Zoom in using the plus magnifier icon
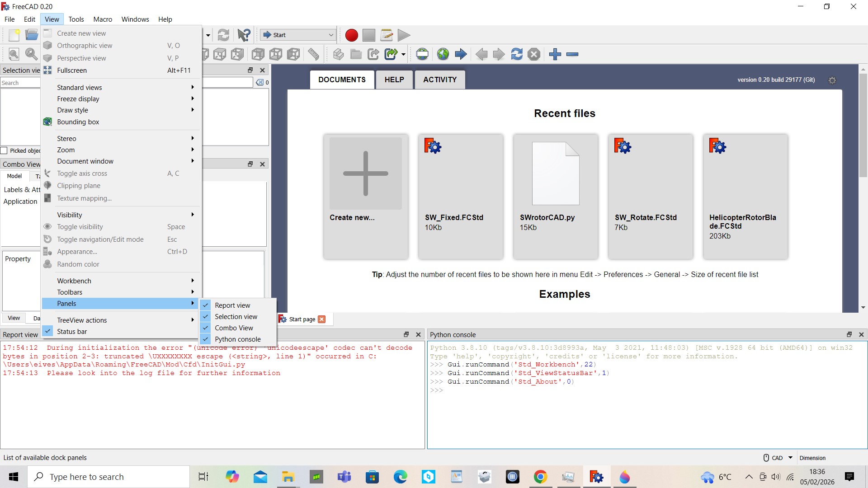868x488 pixels. point(554,54)
